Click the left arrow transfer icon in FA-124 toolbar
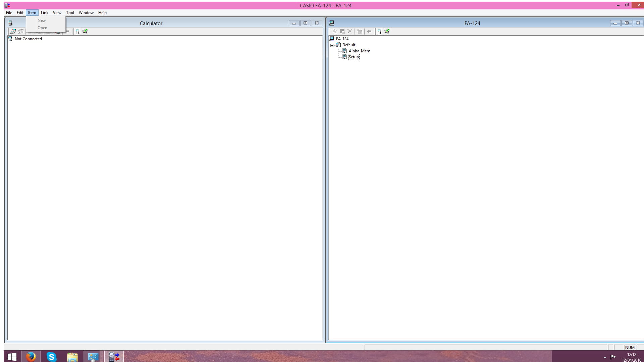Viewport: 644px width, 362px height. (x=369, y=31)
